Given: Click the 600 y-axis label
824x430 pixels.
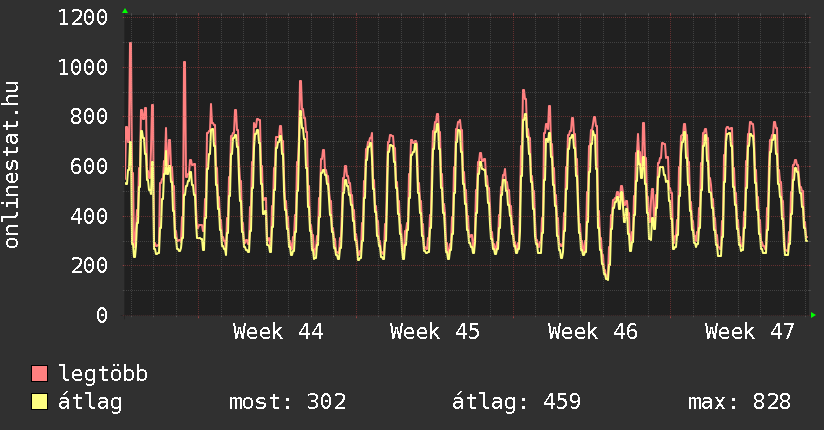Looking at the screenshot, I should (x=90, y=167).
